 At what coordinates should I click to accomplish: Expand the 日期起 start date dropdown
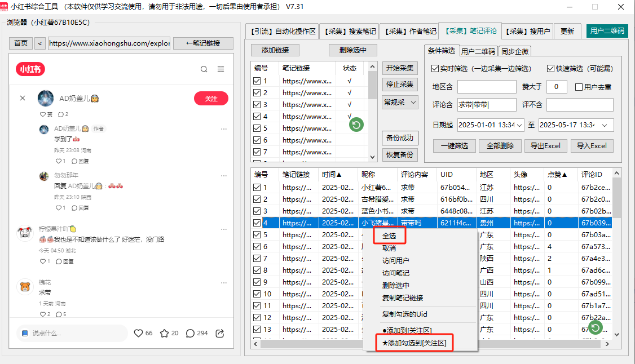(x=519, y=125)
